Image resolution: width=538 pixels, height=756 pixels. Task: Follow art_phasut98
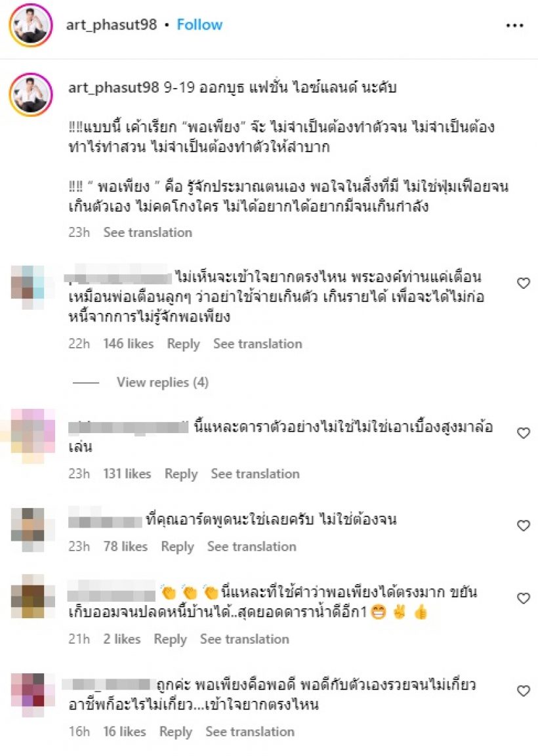[x=199, y=24]
